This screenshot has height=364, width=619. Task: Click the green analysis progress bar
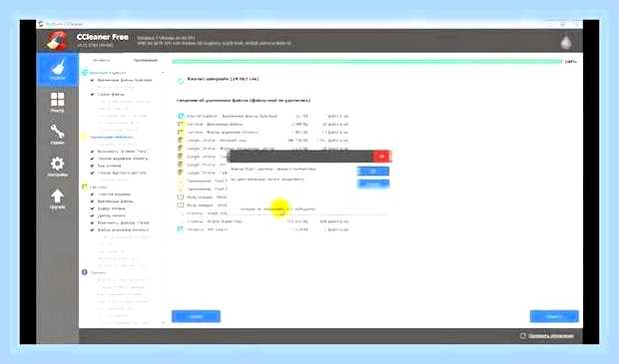click(x=366, y=62)
